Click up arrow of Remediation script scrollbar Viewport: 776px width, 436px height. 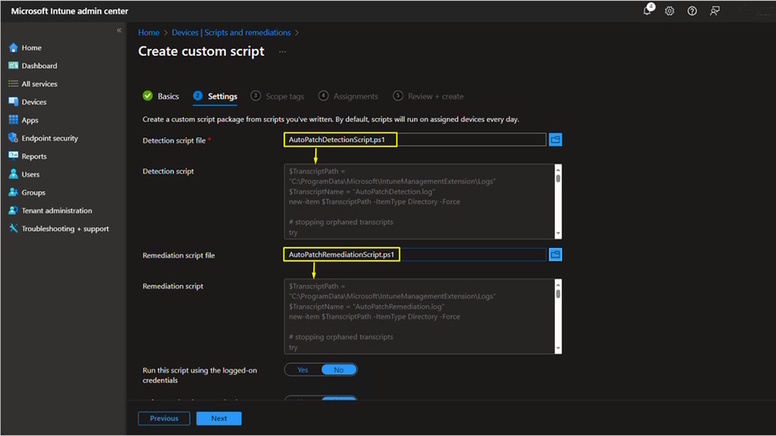pos(558,284)
